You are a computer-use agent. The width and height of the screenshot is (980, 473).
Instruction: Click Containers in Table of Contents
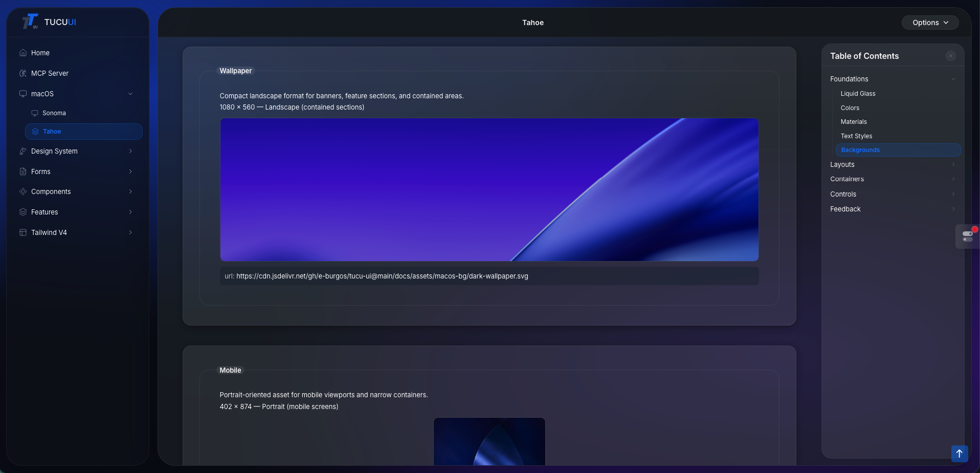pyautogui.click(x=847, y=179)
